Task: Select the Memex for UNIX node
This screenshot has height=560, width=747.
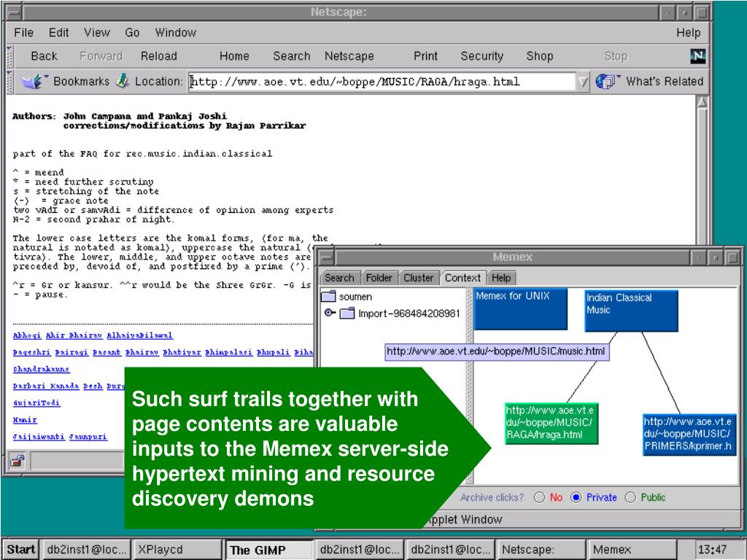Action: 520,308
